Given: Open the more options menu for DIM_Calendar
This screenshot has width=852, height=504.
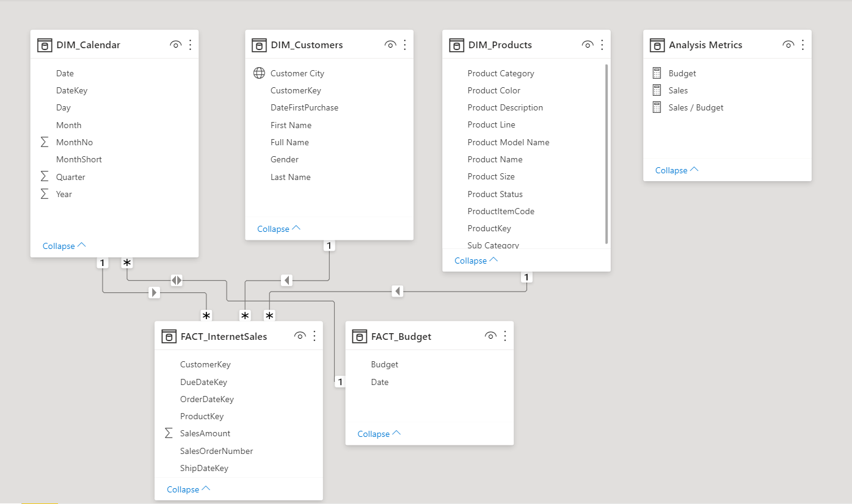Looking at the screenshot, I should (189, 45).
